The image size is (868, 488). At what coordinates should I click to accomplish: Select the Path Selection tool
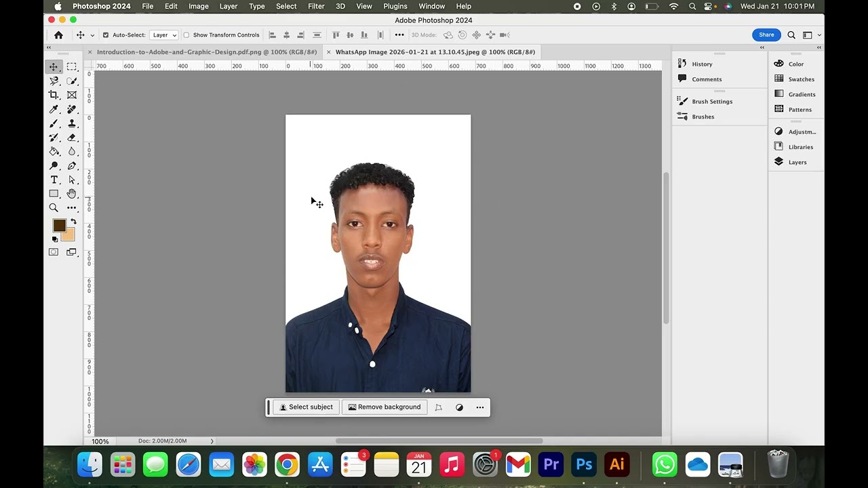pyautogui.click(x=71, y=180)
